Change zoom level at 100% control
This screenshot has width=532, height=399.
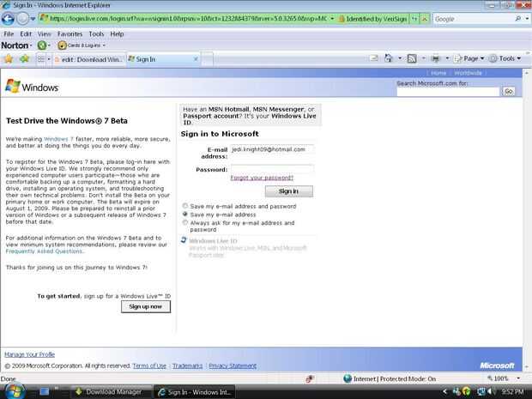pos(504,378)
